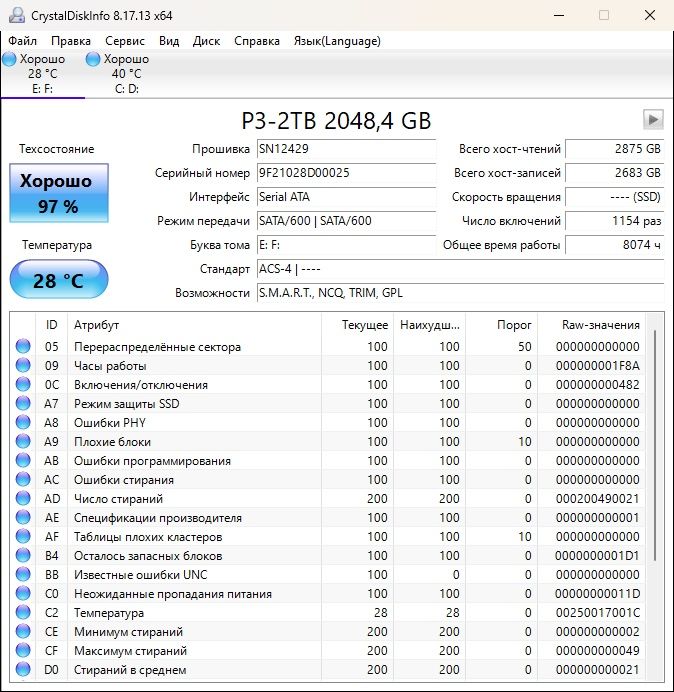Screen dimensions: 674x692
Task: Select the E: F: disk tab
Action: tap(42, 74)
